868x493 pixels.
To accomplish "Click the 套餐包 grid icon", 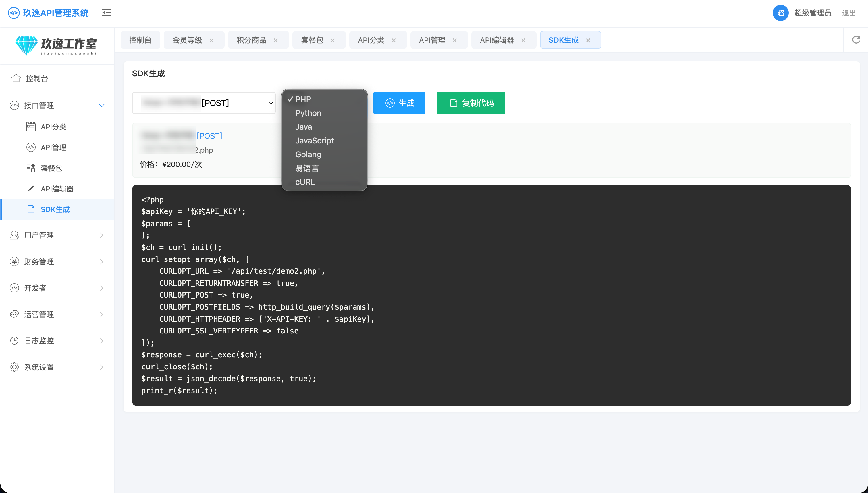I will [31, 168].
